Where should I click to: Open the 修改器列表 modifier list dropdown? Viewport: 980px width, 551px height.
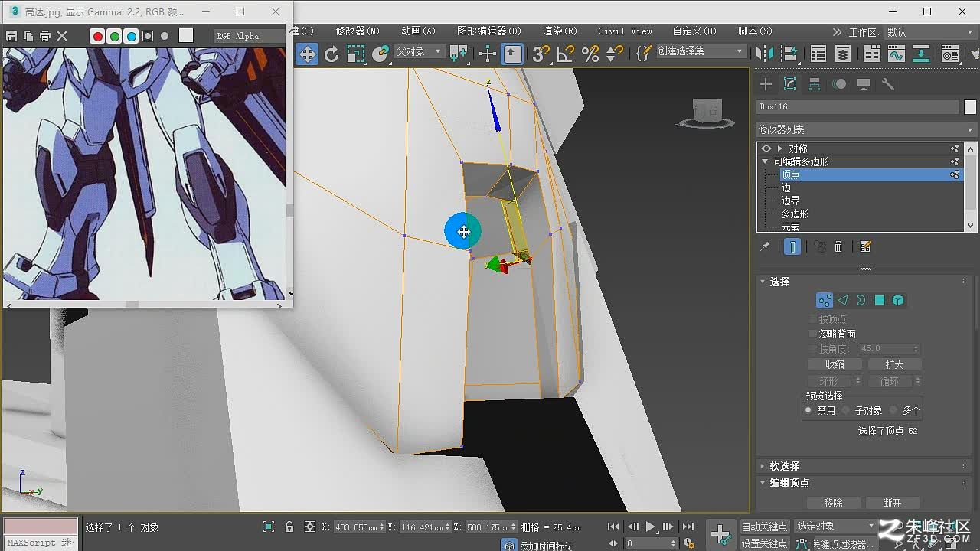[866, 129]
